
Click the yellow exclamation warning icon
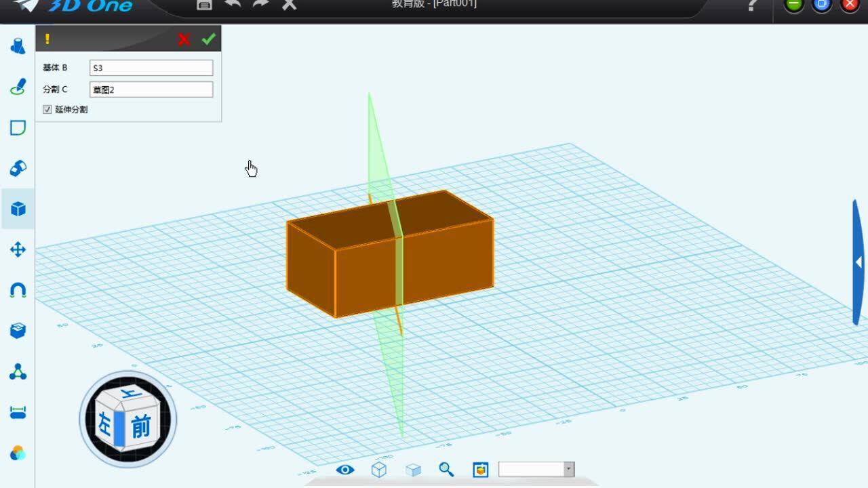point(47,39)
